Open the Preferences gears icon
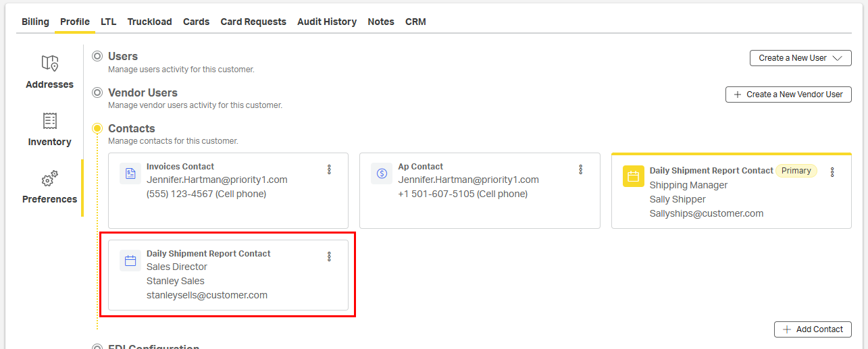Screen dimensions: 868x349 [x=49, y=179]
